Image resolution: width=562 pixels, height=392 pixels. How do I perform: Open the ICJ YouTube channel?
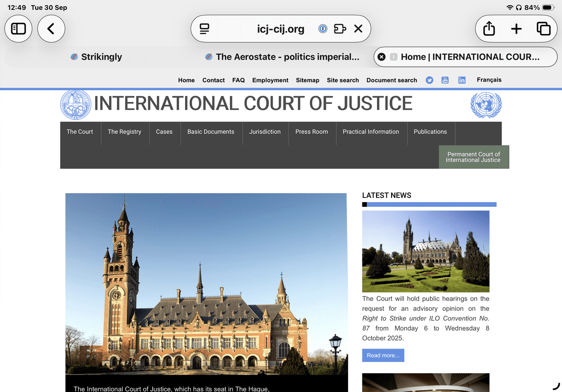445,80
